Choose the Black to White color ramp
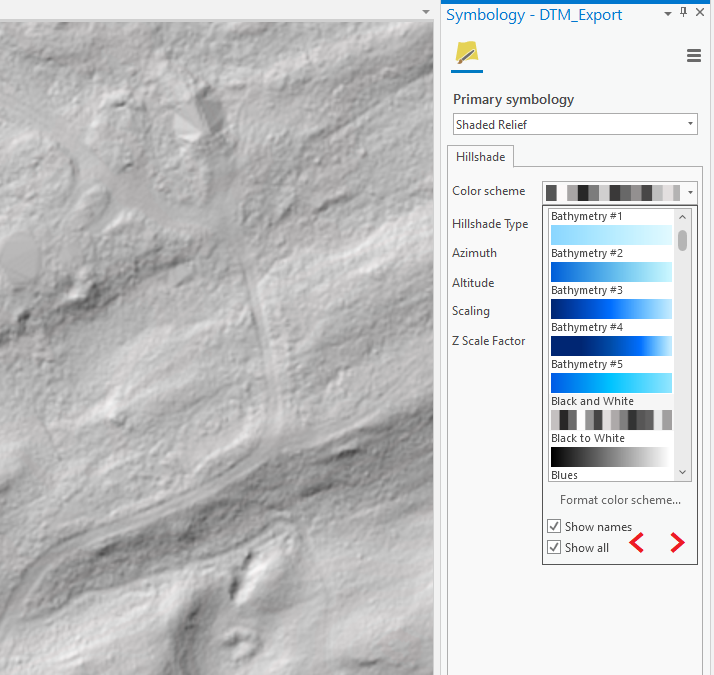 (x=611, y=456)
